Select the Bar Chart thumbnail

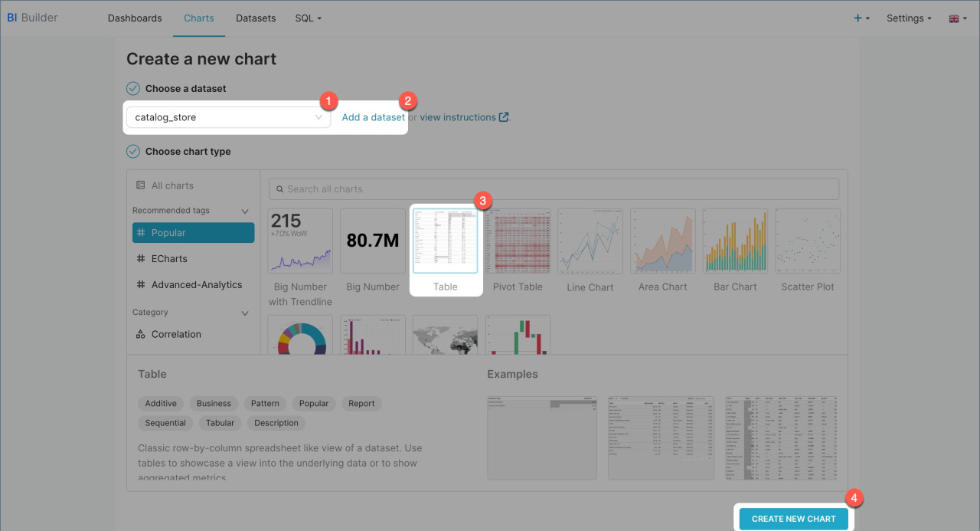735,241
